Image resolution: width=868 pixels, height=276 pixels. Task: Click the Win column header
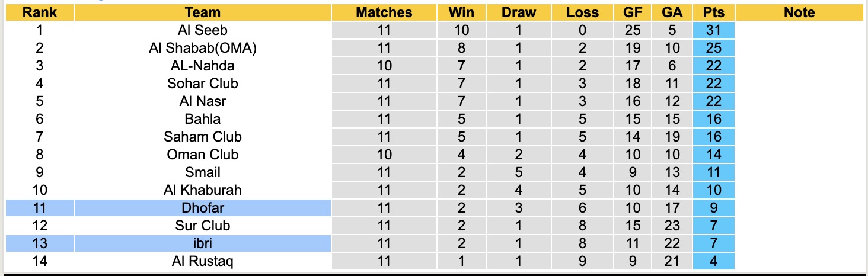[x=461, y=12]
